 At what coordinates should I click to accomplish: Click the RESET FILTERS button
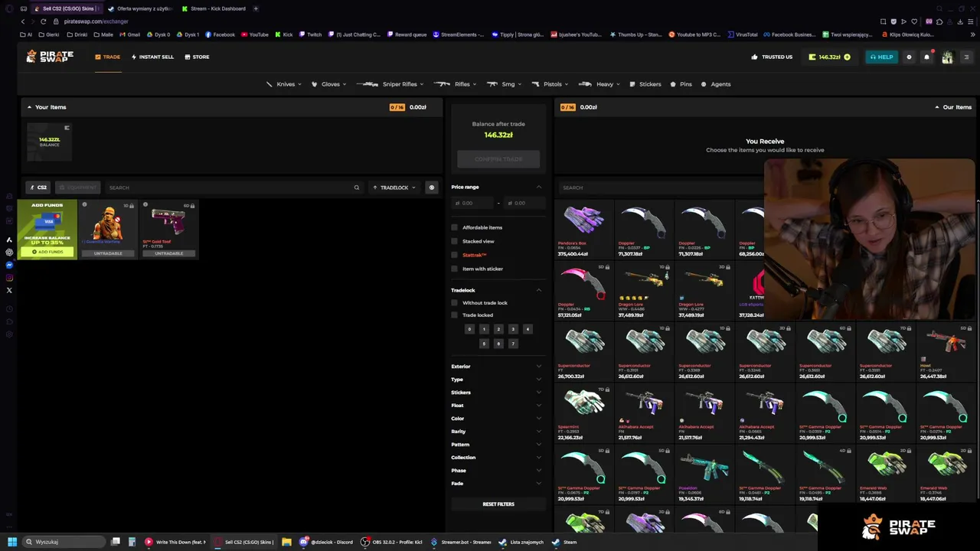pyautogui.click(x=498, y=504)
